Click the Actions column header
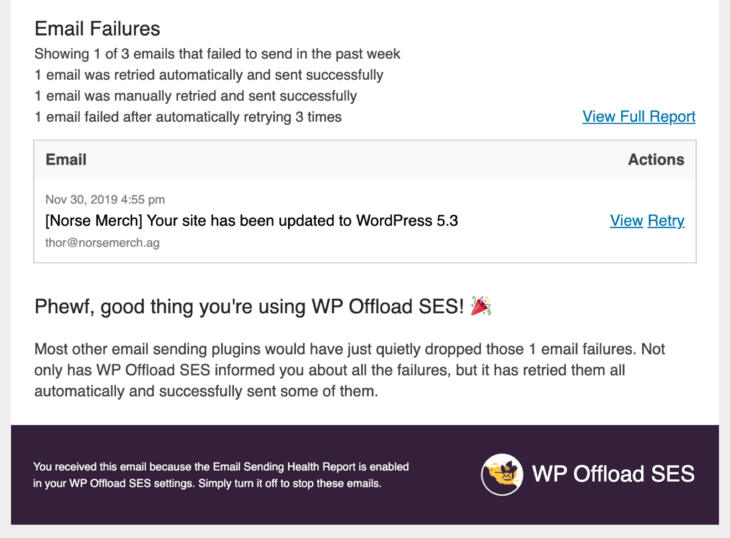Screen dimensions: 730x538 pyautogui.click(x=656, y=160)
